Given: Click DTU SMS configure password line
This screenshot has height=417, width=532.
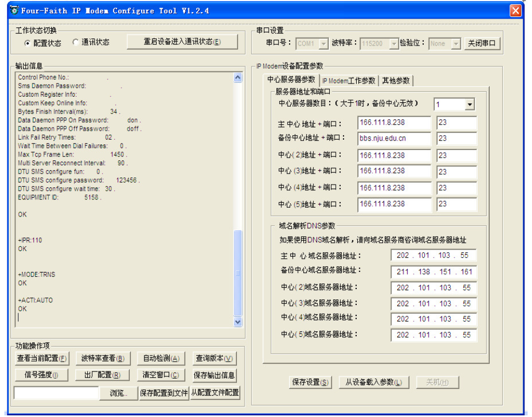Looking at the screenshot, I should 79,180.
